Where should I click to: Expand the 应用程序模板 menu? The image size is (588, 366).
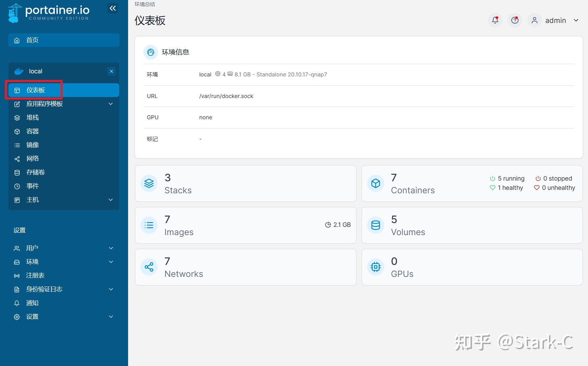coord(110,104)
